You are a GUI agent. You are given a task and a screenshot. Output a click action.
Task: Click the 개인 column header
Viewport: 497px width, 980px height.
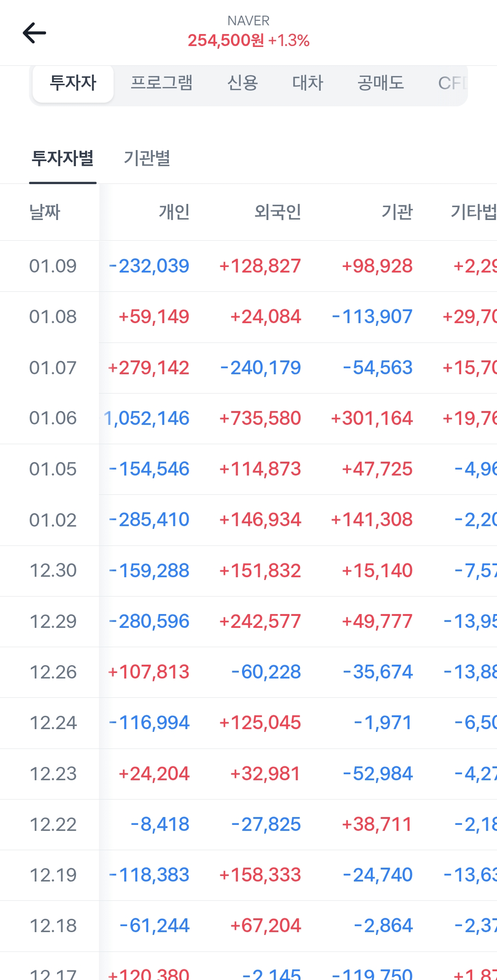(174, 212)
